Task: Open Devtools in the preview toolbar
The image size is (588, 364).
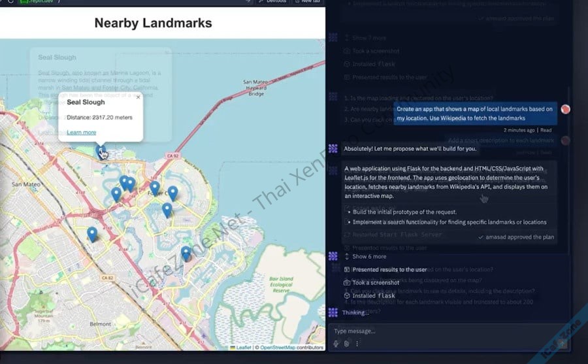Action: (x=272, y=2)
